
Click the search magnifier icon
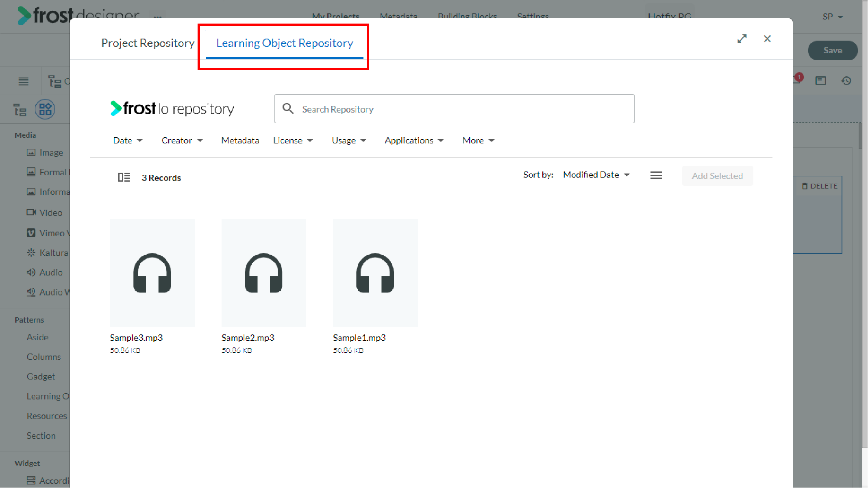[288, 108]
